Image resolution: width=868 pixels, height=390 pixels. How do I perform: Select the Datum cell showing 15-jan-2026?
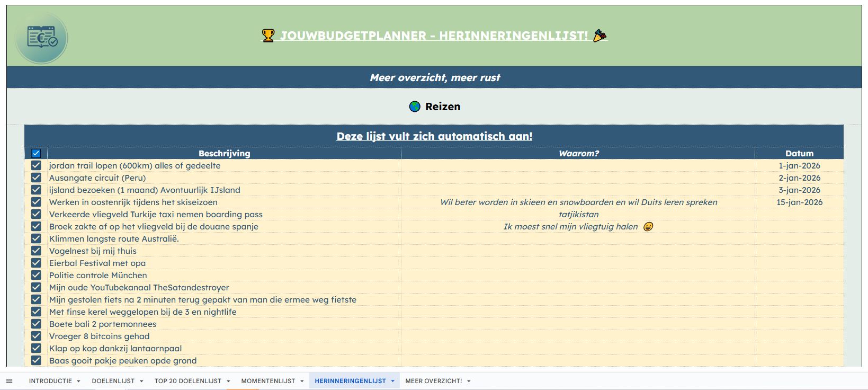[x=799, y=202]
